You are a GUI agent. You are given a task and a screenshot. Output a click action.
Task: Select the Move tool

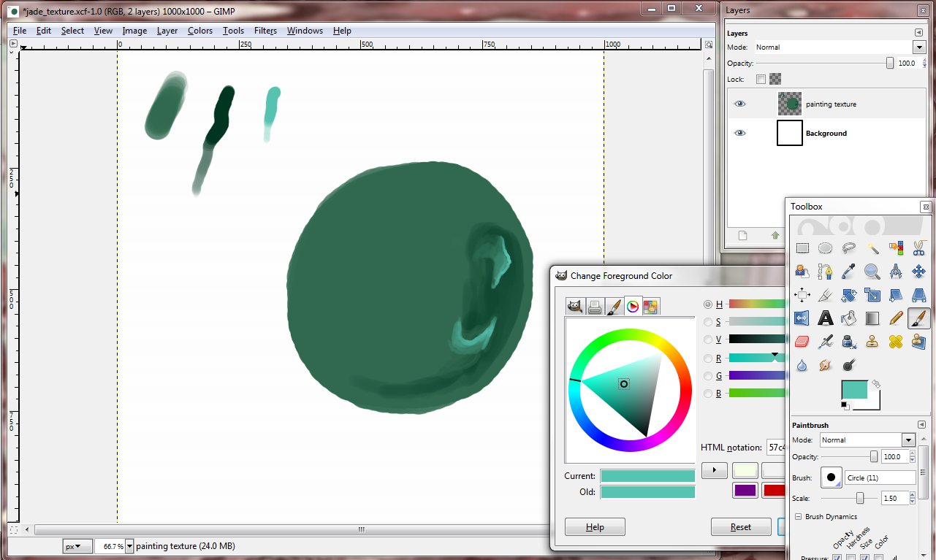click(x=918, y=272)
